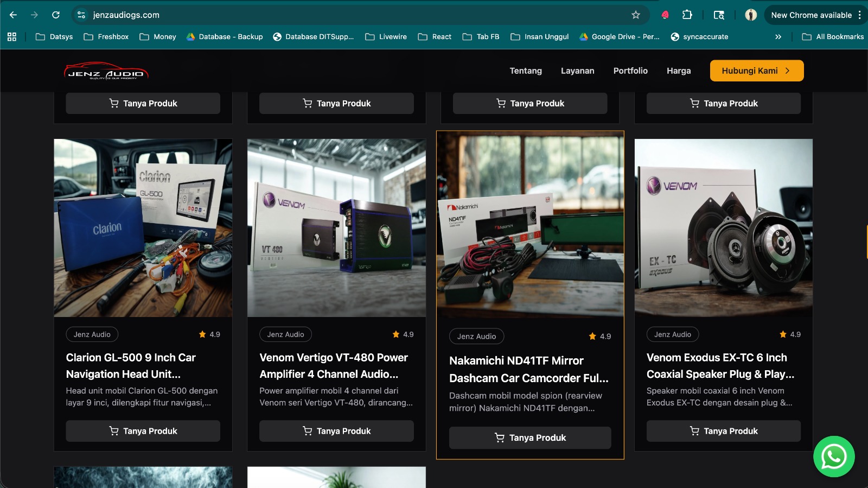868x488 pixels.
Task: Click the description 'Speaker mobil coaxial 6 inch Venom'
Action: [x=716, y=391]
